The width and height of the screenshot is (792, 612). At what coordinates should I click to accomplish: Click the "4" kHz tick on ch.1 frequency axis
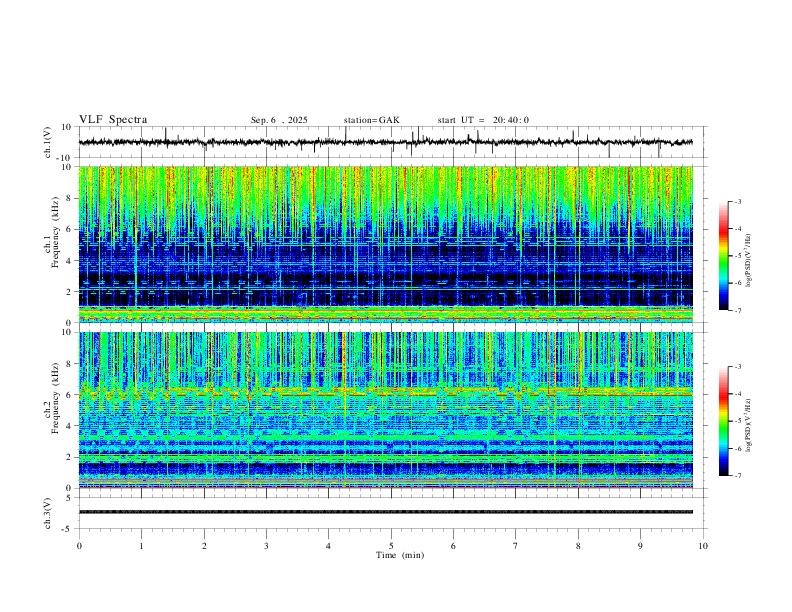click(70, 261)
